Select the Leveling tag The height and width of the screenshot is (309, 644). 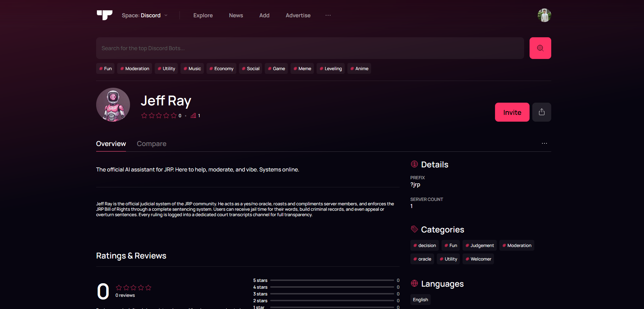[330, 68]
